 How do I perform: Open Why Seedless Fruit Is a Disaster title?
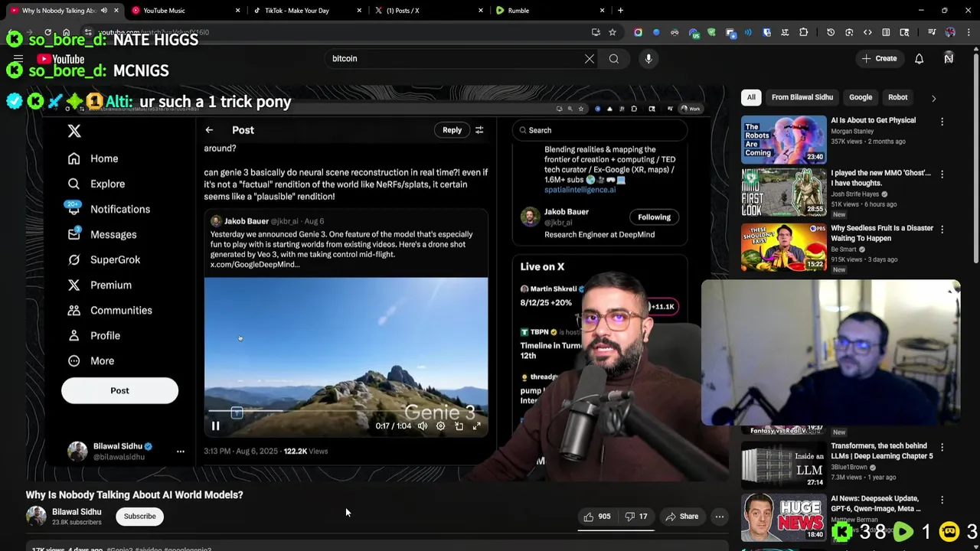(882, 233)
